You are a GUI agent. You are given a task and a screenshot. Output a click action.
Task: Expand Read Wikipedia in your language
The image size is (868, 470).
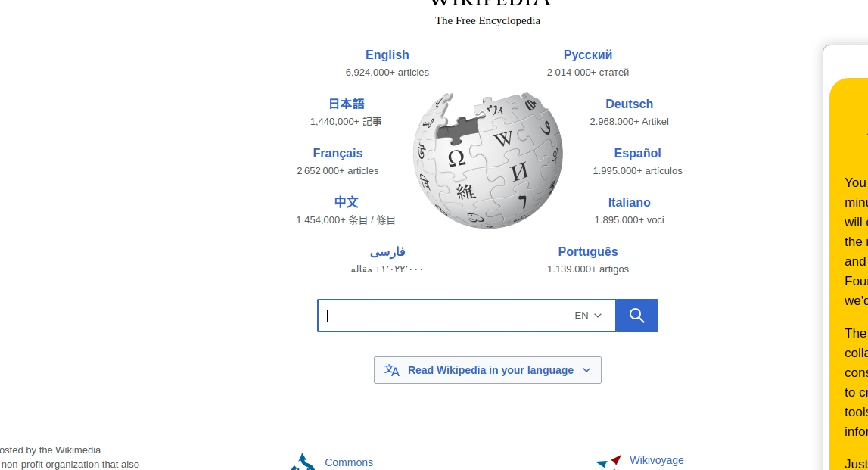487,370
